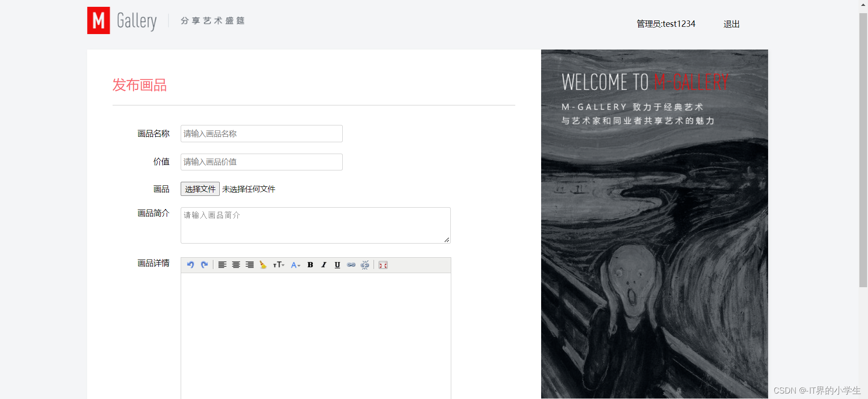Clear formatting with the broom icon
This screenshot has width=868, height=399.
tap(263, 265)
